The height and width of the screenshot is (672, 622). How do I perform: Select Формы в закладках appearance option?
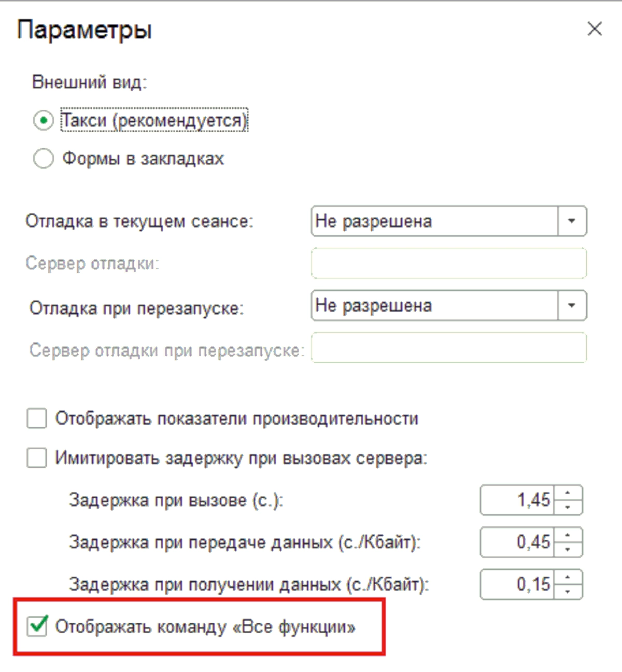[44, 159]
